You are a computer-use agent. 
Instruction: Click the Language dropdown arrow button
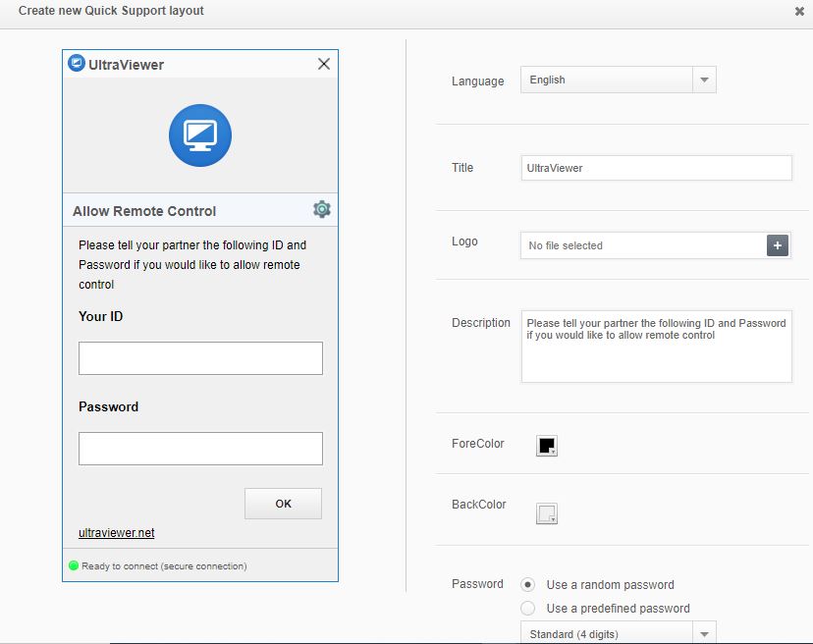[x=704, y=80]
